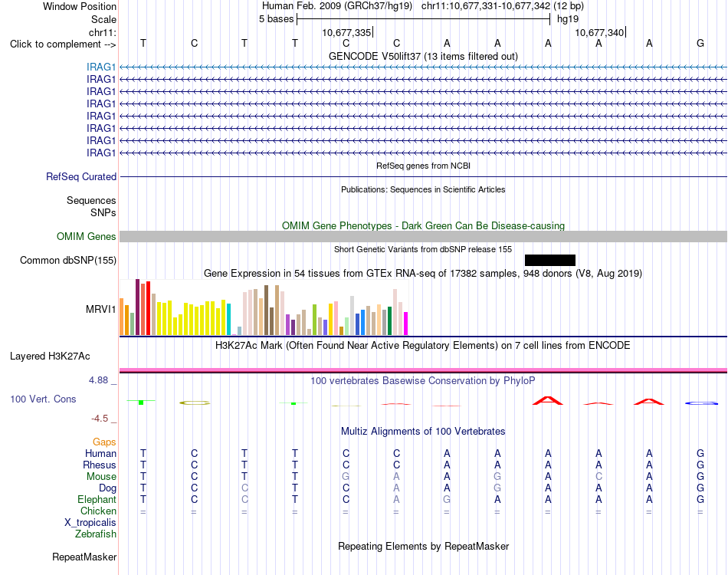Viewport: 728px width, 575px height.
Task: Click the gray C in the Mouse row
Action: tap(599, 477)
